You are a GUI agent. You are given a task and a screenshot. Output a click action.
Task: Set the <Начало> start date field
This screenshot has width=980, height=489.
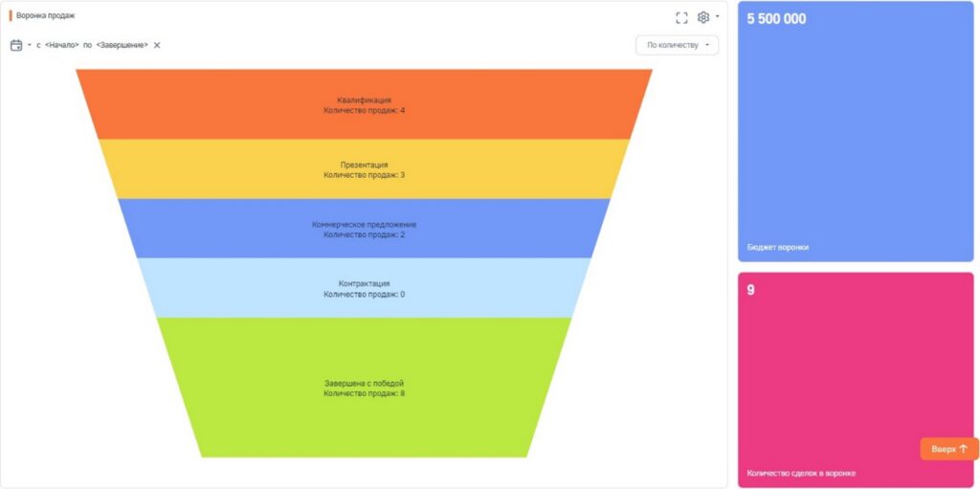pyautogui.click(x=62, y=45)
